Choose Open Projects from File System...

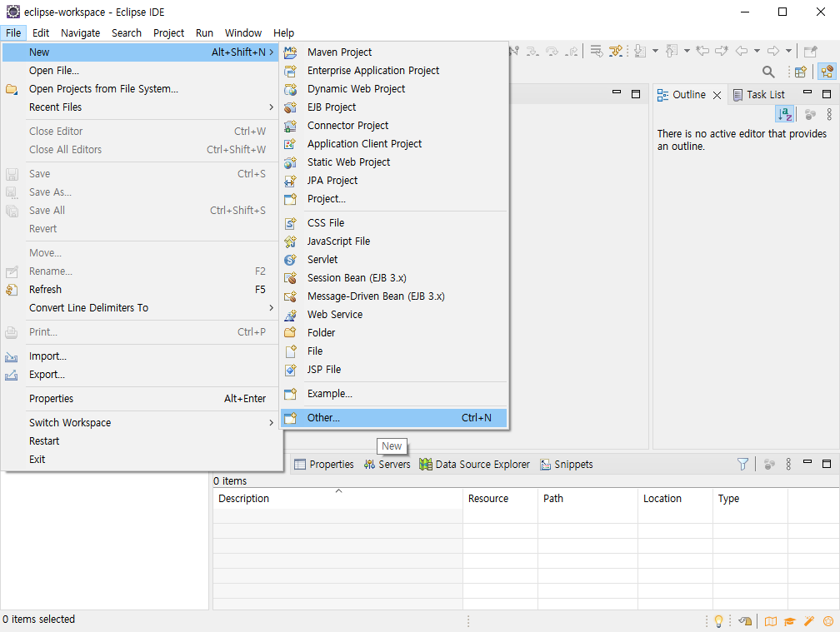(x=140, y=89)
